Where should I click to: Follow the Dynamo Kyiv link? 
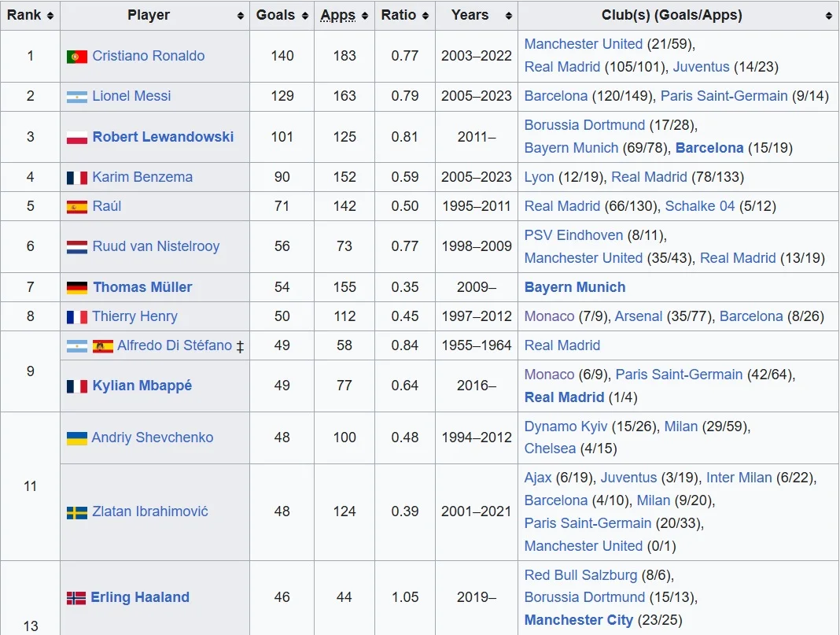coord(566,426)
